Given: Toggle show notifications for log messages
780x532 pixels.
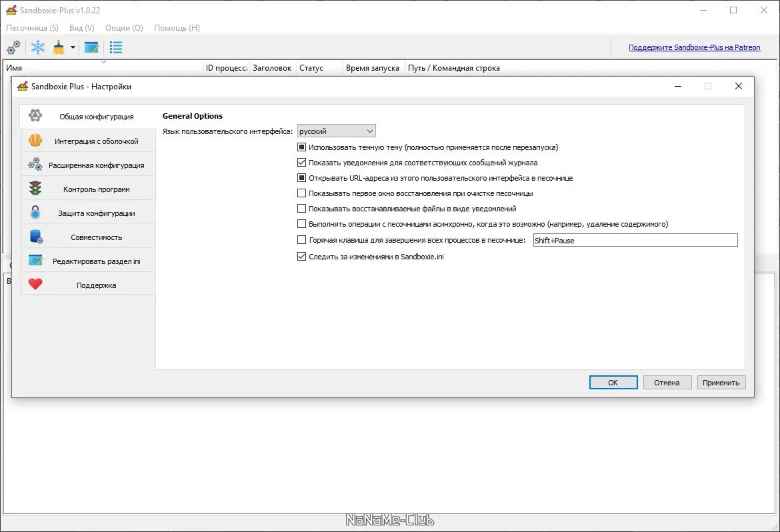Looking at the screenshot, I should click(x=301, y=162).
